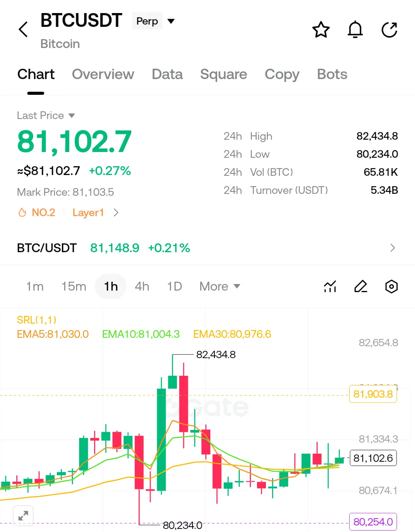Screen dimensions: 415x532
Task: Tap the 82,654.8 axis price label
Action: click(x=378, y=343)
